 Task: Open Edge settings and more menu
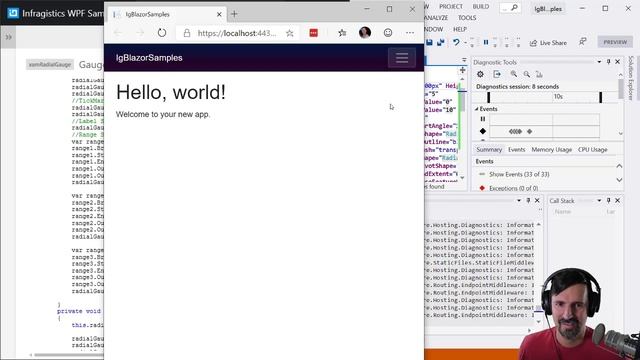410,33
